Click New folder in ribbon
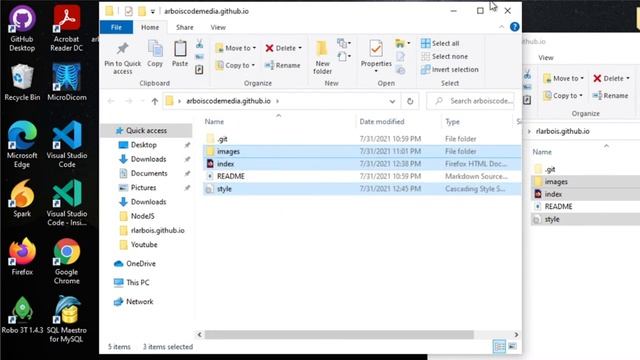 322,58
